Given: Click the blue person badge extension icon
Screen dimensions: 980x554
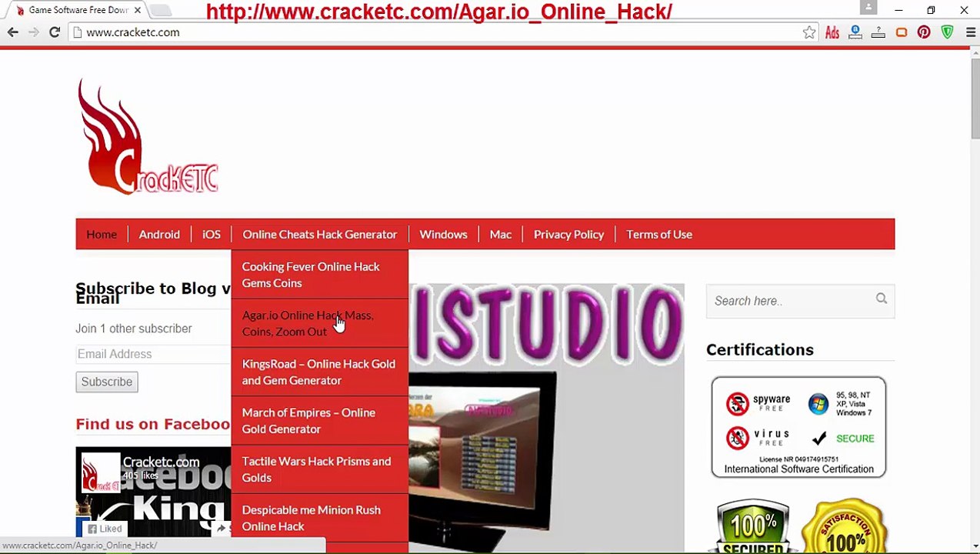Looking at the screenshot, I should [855, 32].
